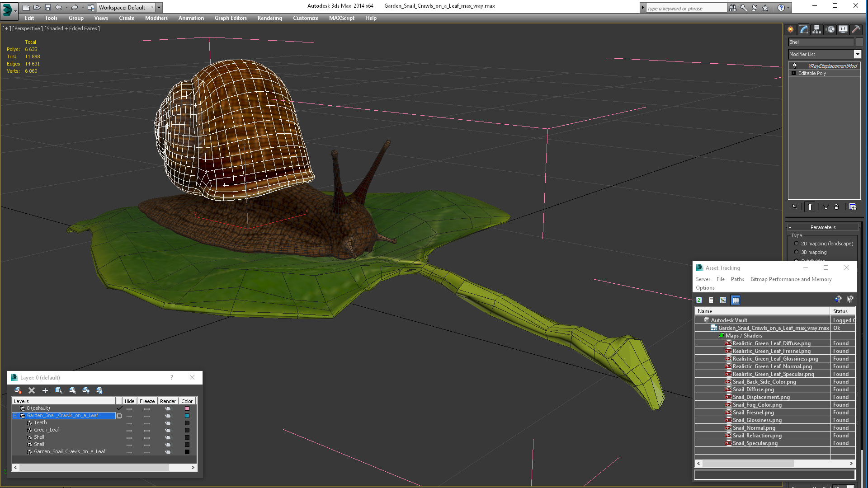Open the Motion command panel tab
868x488 pixels.
pyautogui.click(x=830, y=29)
